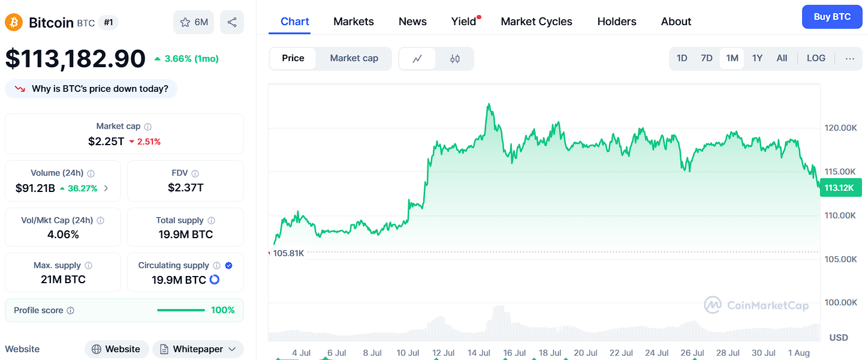Open the Markets tab
This screenshot has width=868, height=360.
pos(354,22)
